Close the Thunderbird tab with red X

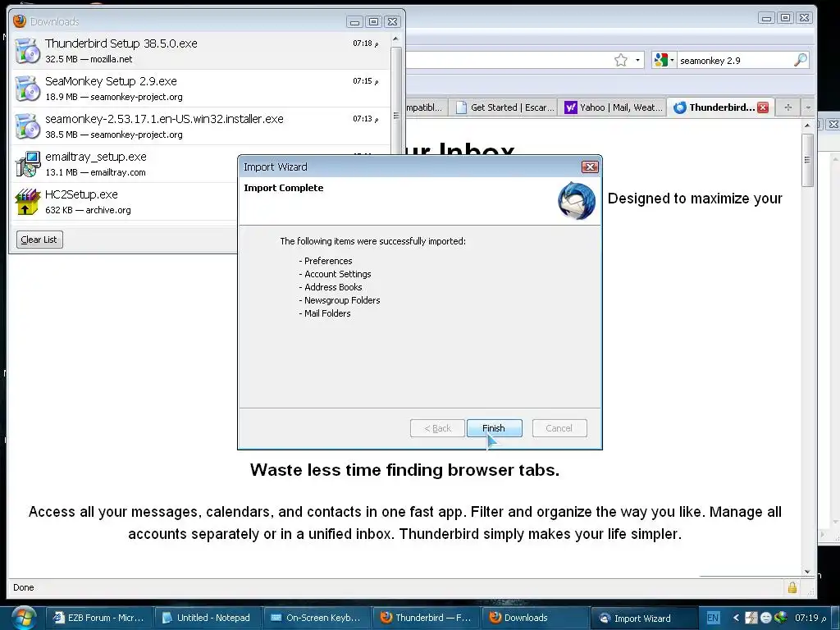[763, 107]
